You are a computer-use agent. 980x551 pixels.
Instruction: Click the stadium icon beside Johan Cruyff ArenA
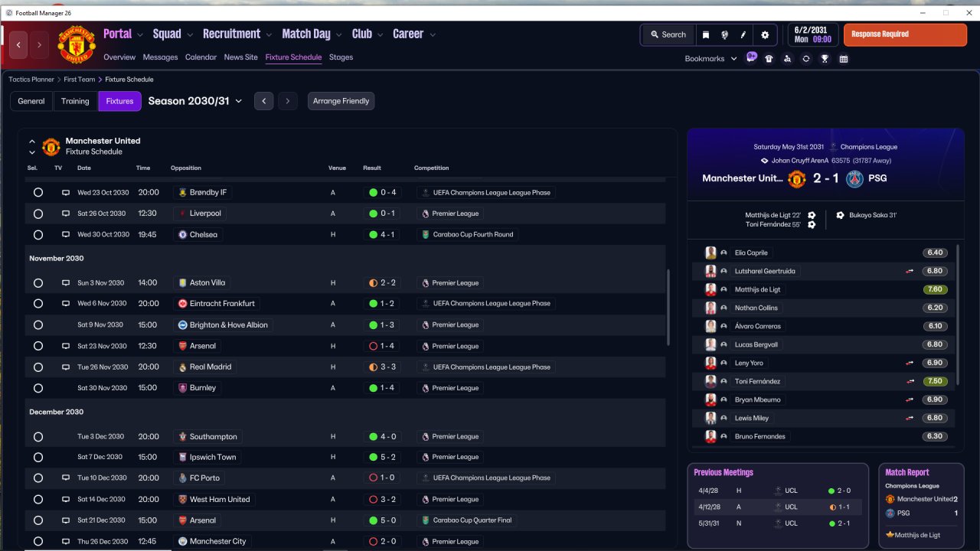(x=764, y=161)
